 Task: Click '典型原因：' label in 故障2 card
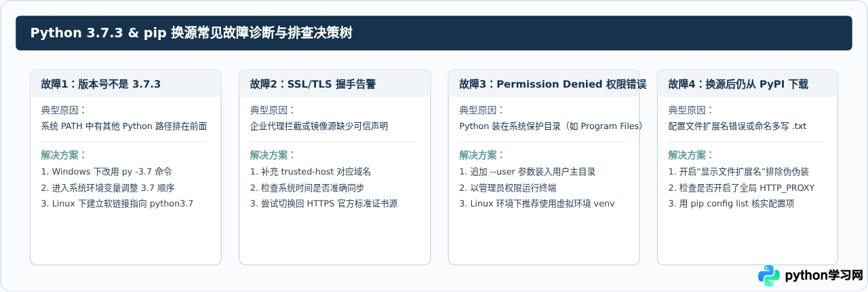[x=273, y=110]
